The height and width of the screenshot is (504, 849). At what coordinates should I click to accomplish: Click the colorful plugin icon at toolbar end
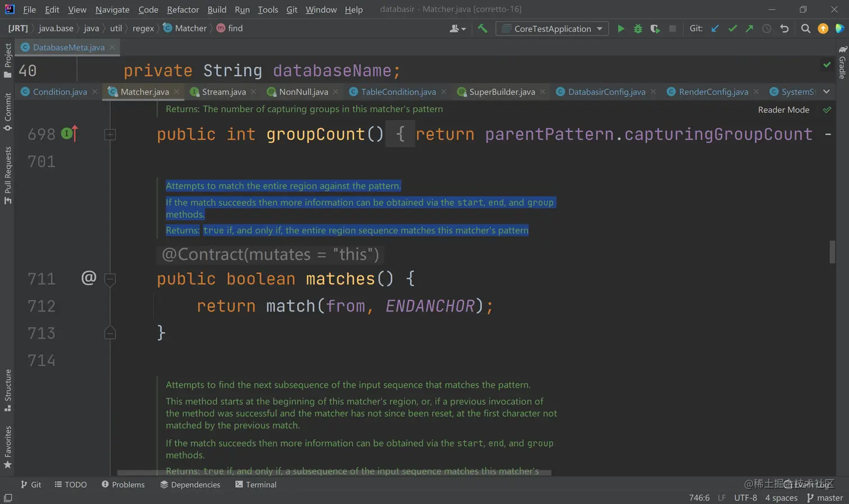point(840,29)
